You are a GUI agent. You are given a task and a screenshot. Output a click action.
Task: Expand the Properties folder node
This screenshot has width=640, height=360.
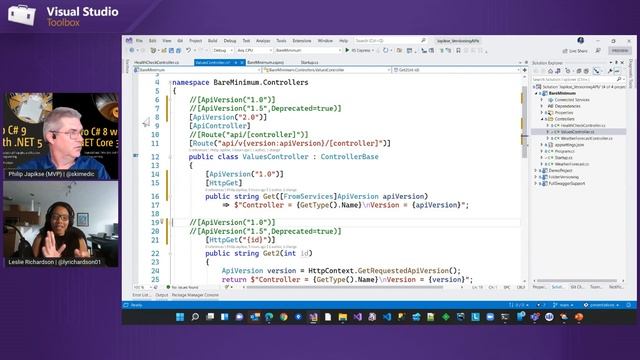(542, 112)
